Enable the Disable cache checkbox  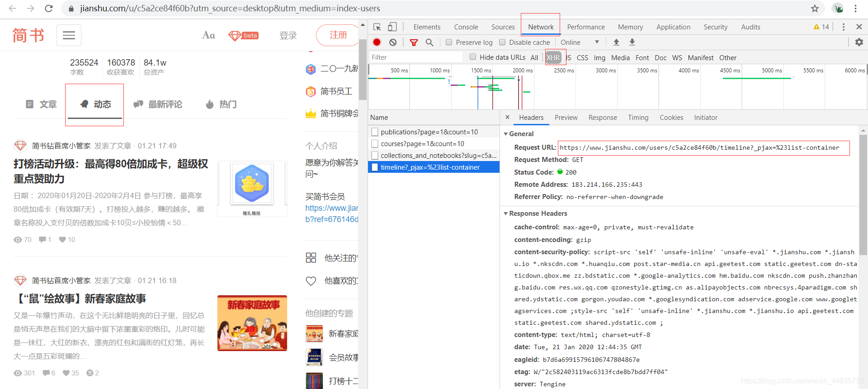502,42
